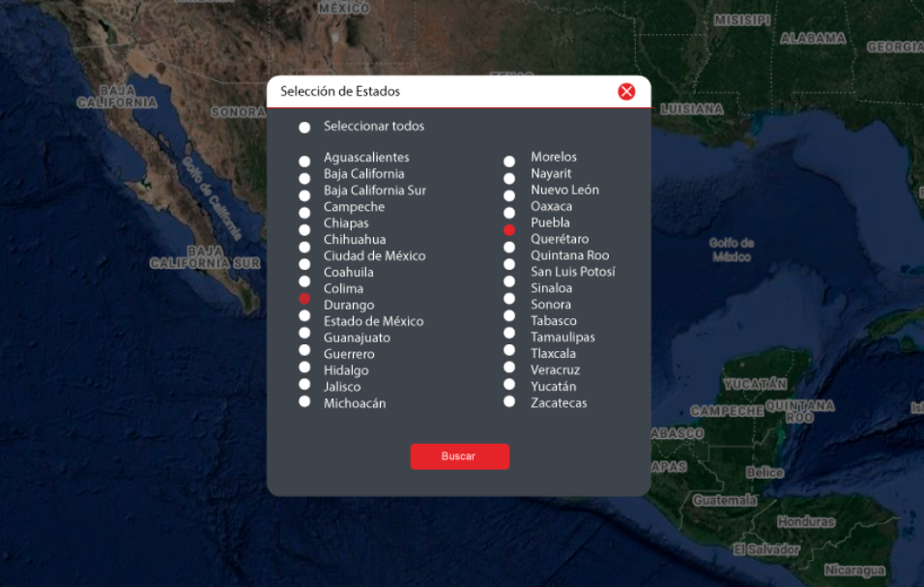Image resolution: width=924 pixels, height=587 pixels.
Task: Select the Aguascalientes state option
Action: 304,161
